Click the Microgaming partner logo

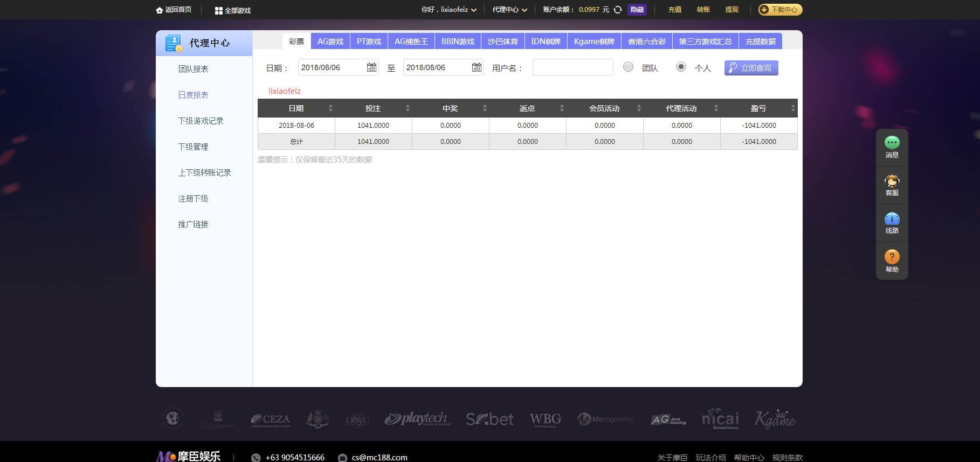click(605, 419)
